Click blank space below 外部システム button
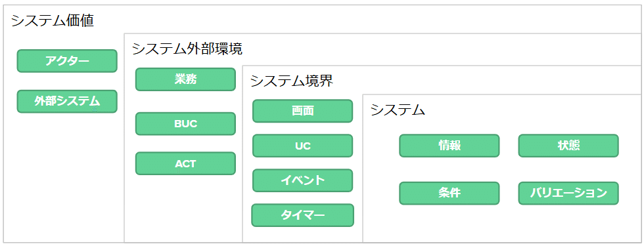644x246 pixels. [66, 176]
